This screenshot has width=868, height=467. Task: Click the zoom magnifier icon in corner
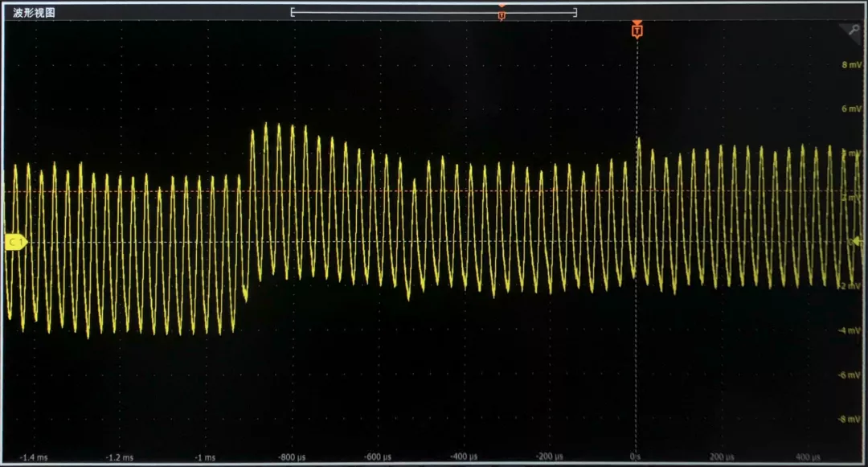[853, 31]
